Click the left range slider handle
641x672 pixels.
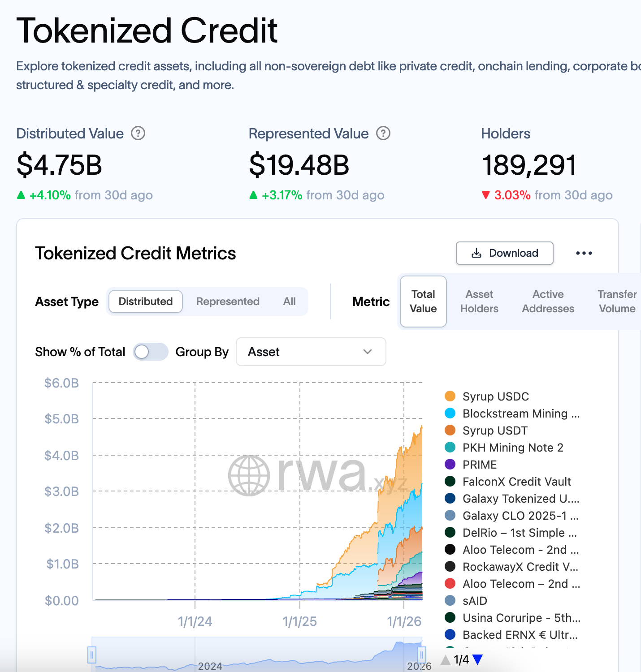92,655
